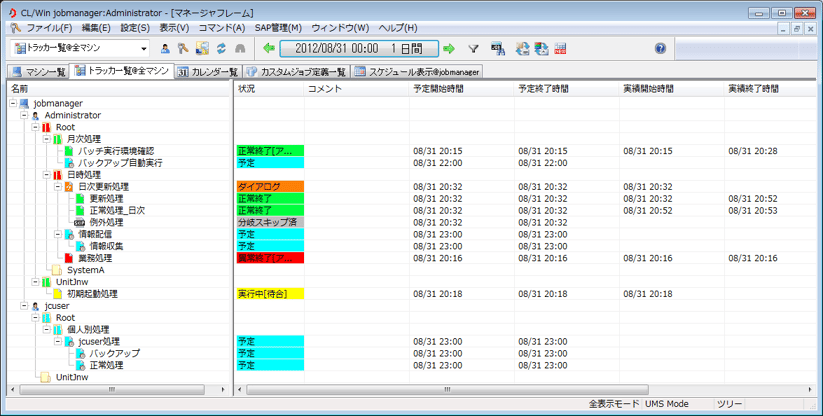Click the jobmanager machine icon in tree
Screen dimensions: 823x416
tap(24, 103)
